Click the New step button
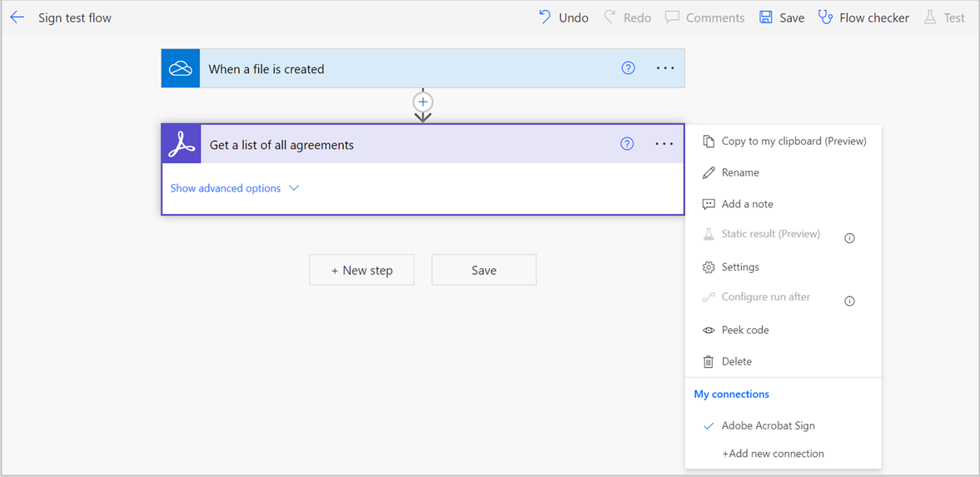The height and width of the screenshot is (477, 980). pyautogui.click(x=361, y=270)
